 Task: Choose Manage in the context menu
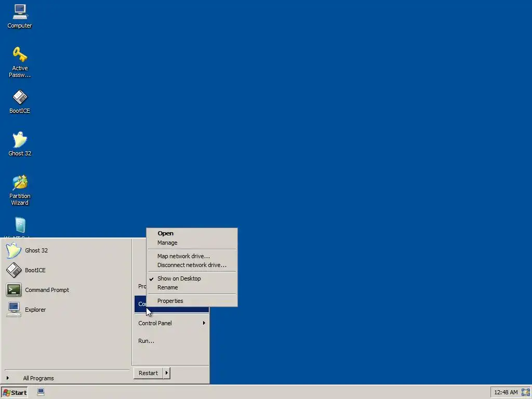coord(192,243)
